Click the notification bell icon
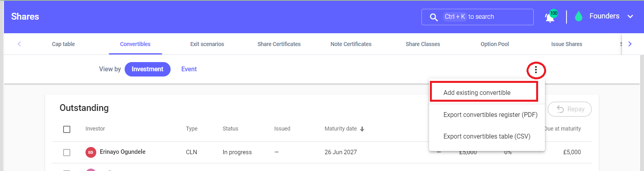This screenshot has height=171, width=644. pos(550,17)
